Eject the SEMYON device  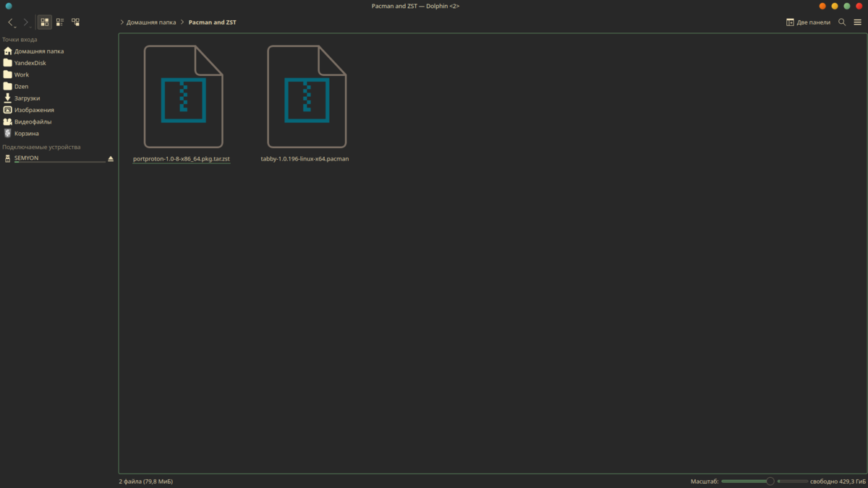tap(111, 158)
